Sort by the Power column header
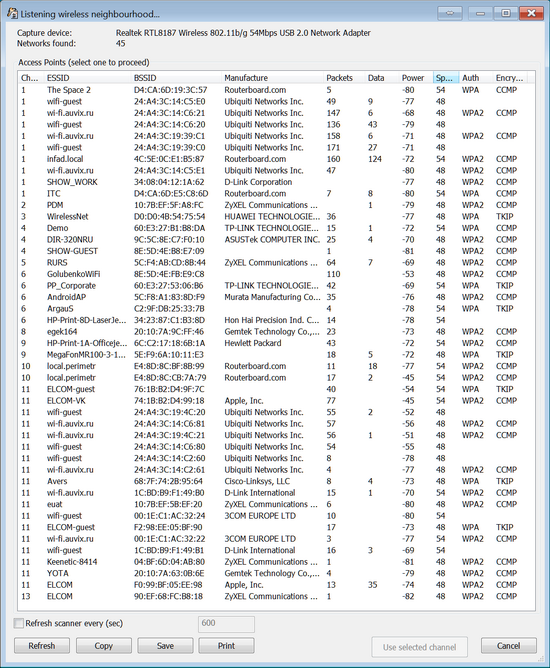Screen dimensions: 550x668 pyautogui.click(x=415, y=78)
